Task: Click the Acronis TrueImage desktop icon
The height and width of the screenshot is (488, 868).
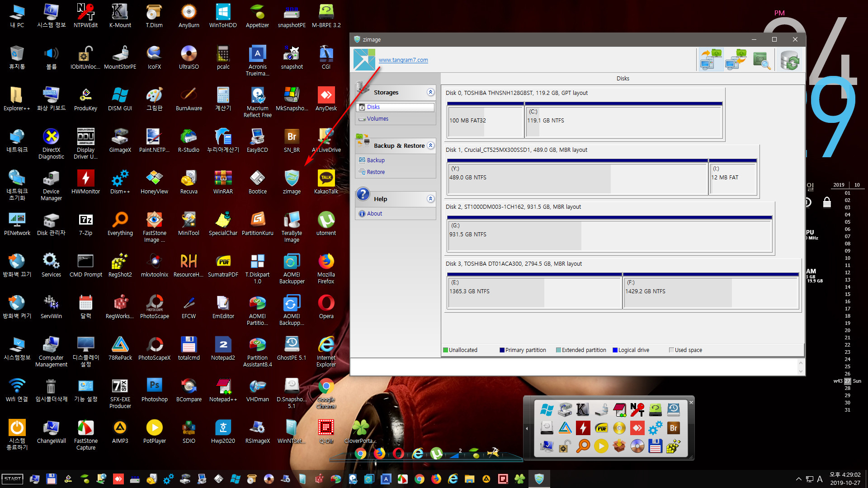Action: (257, 61)
